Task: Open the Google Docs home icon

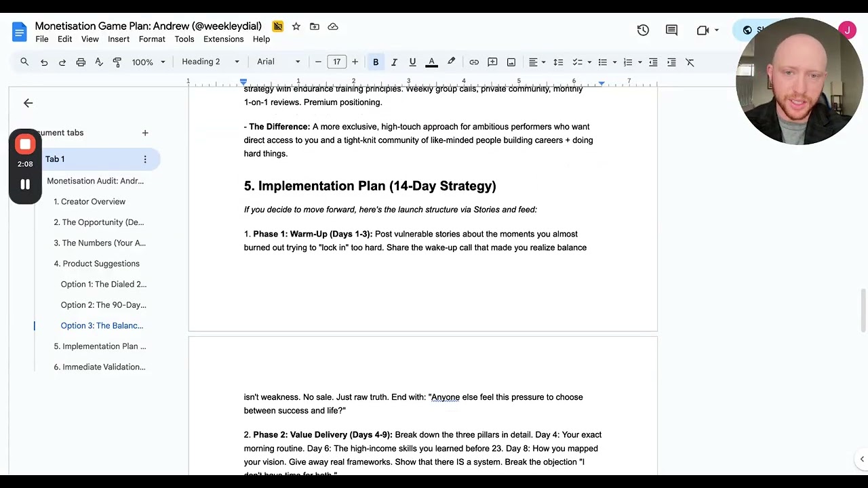Action: pyautogui.click(x=19, y=32)
